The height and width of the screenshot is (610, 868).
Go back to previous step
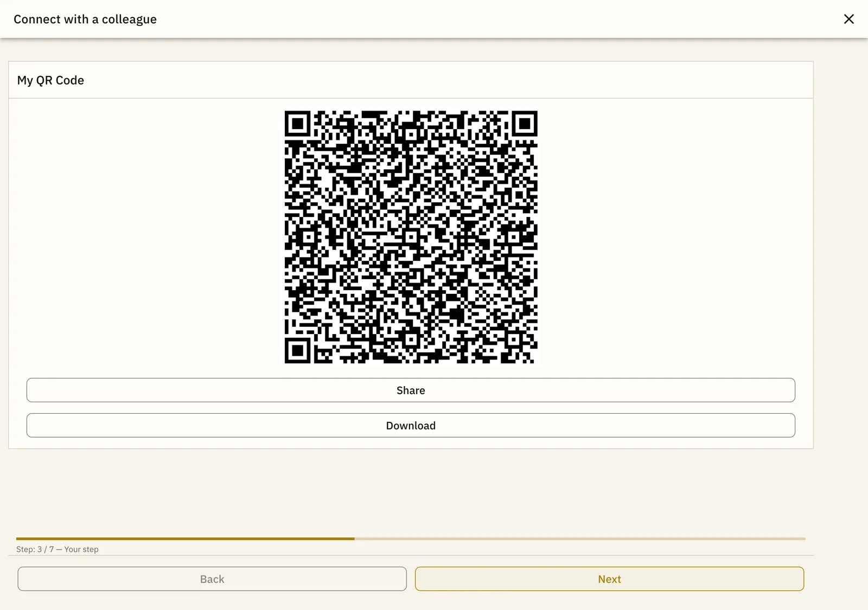212,579
